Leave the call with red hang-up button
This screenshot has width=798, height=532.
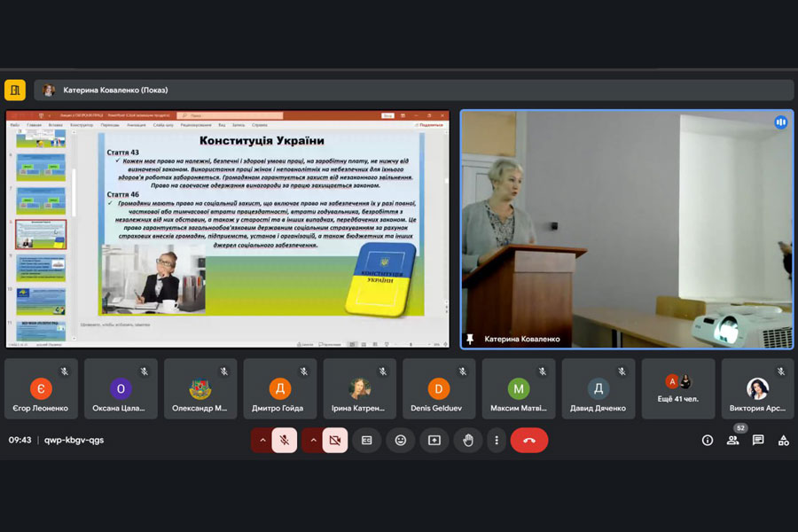coord(529,441)
